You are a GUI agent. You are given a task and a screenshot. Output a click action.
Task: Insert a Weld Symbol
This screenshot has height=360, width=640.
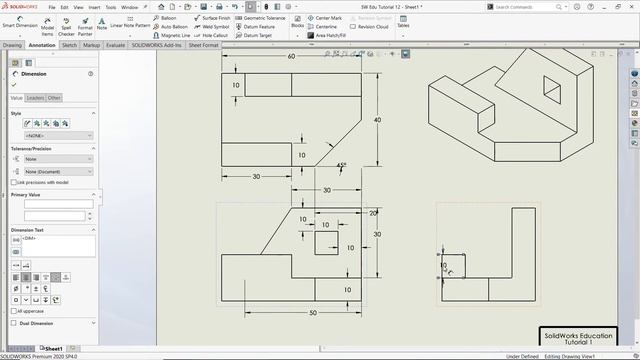click(211, 27)
